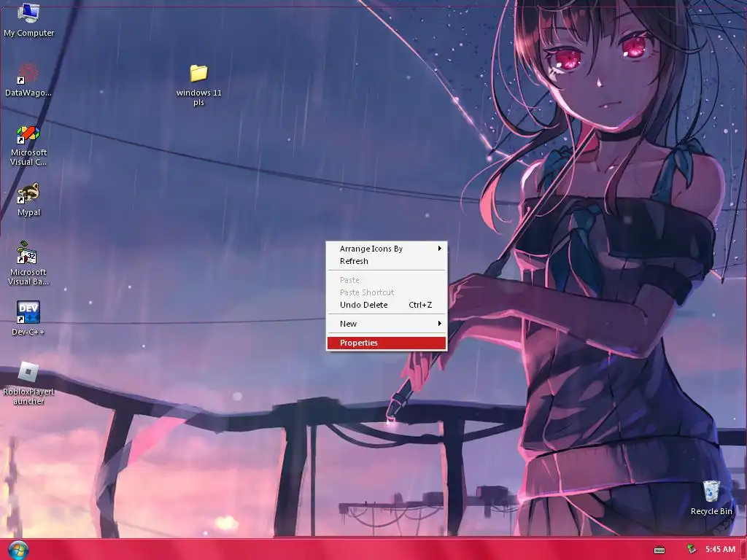Image resolution: width=747 pixels, height=560 pixels.
Task: Expand the New submenu
Action: click(x=387, y=324)
